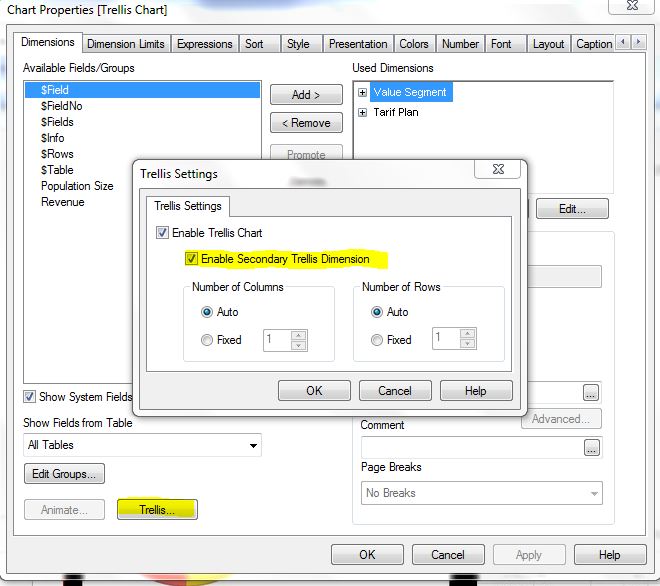
Task: Toggle Show System Fields checkbox
Action: [x=29, y=397]
